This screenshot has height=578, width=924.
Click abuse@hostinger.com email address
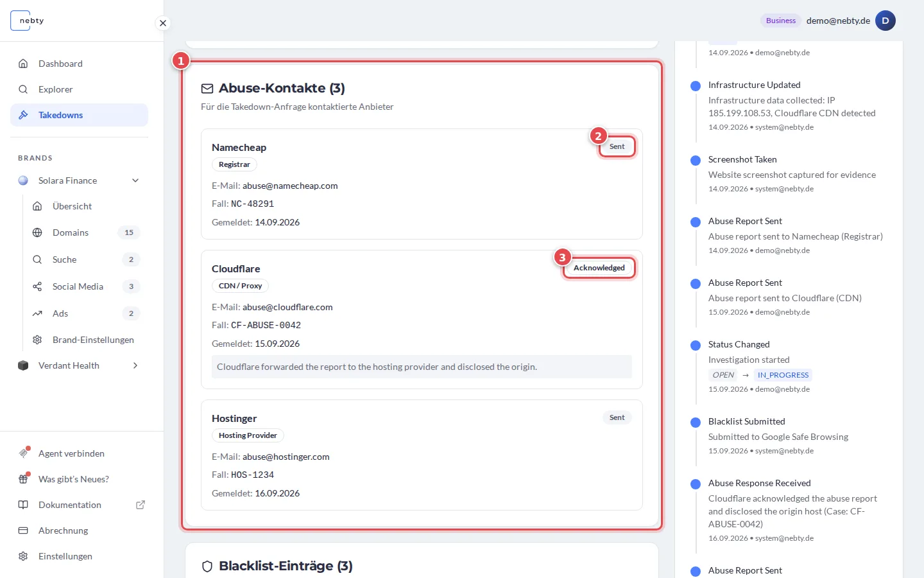pyautogui.click(x=286, y=457)
